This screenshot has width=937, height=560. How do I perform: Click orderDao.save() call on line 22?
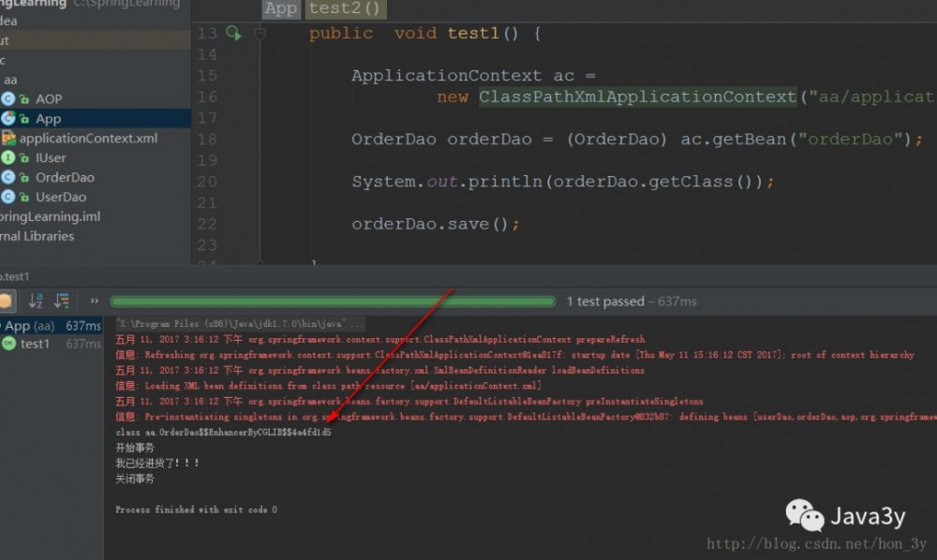tap(436, 224)
